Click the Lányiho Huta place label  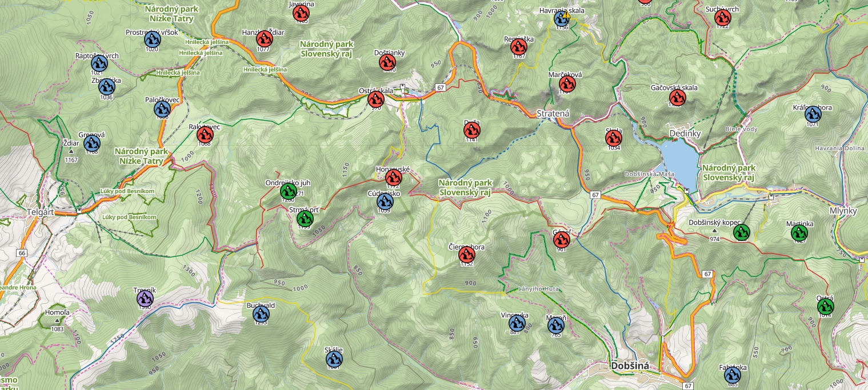[x=539, y=288]
